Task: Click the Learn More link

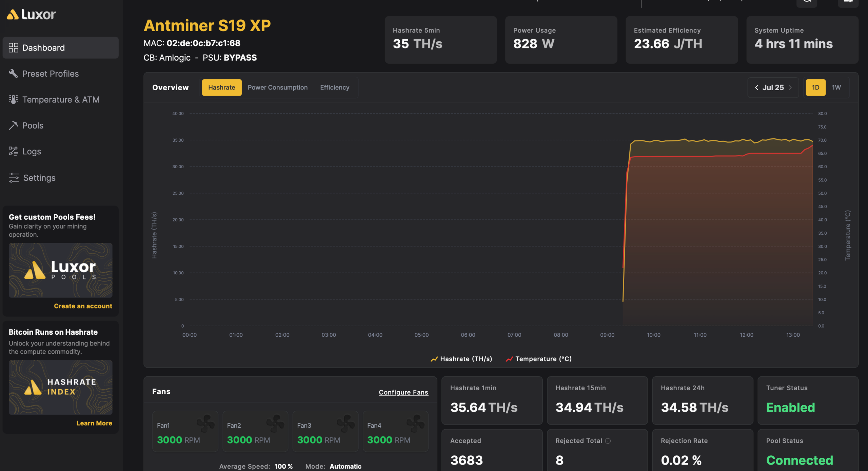Action: point(94,423)
